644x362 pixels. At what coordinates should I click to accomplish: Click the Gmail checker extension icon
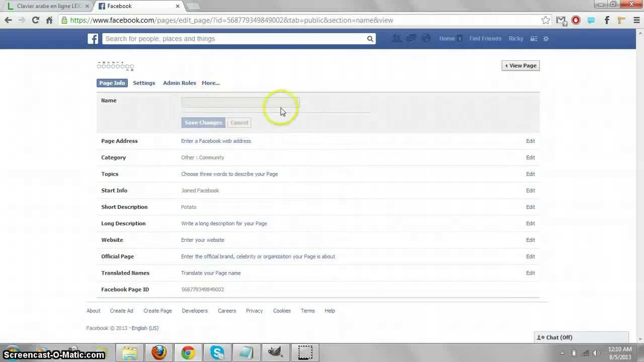pos(561,20)
